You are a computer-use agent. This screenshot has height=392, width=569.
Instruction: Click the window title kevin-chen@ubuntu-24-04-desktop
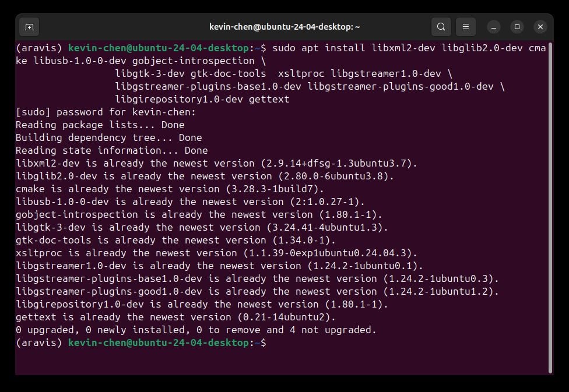284,27
